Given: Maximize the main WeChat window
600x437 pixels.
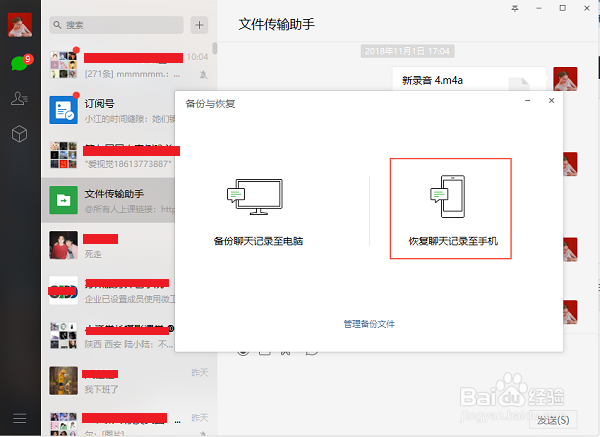Looking at the screenshot, I should [x=562, y=8].
